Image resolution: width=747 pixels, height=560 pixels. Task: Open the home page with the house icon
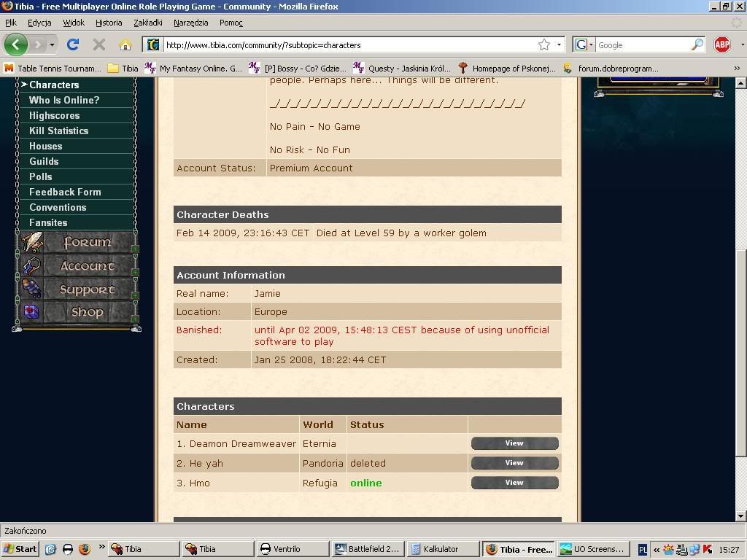[125, 44]
